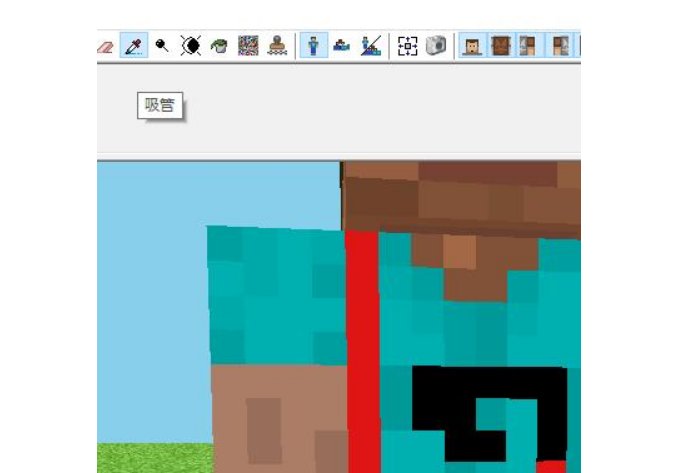Click the blue boat-shaped toolbar icon
The image size is (679, 473).
(x=342, y=46)
